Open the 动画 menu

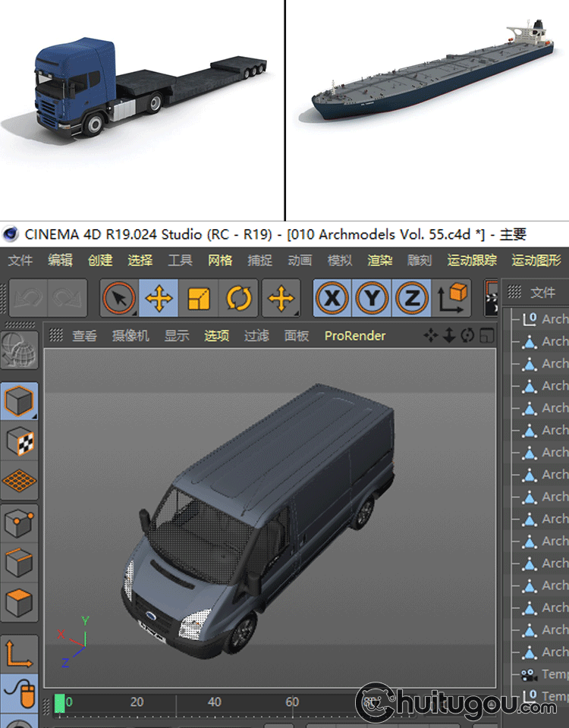[x=300, y=260]
